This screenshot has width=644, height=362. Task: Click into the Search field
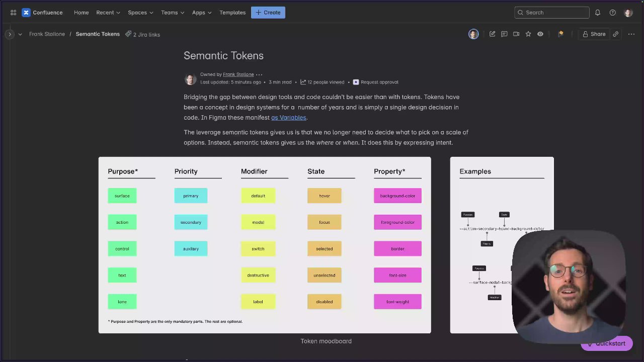point(555,13)
